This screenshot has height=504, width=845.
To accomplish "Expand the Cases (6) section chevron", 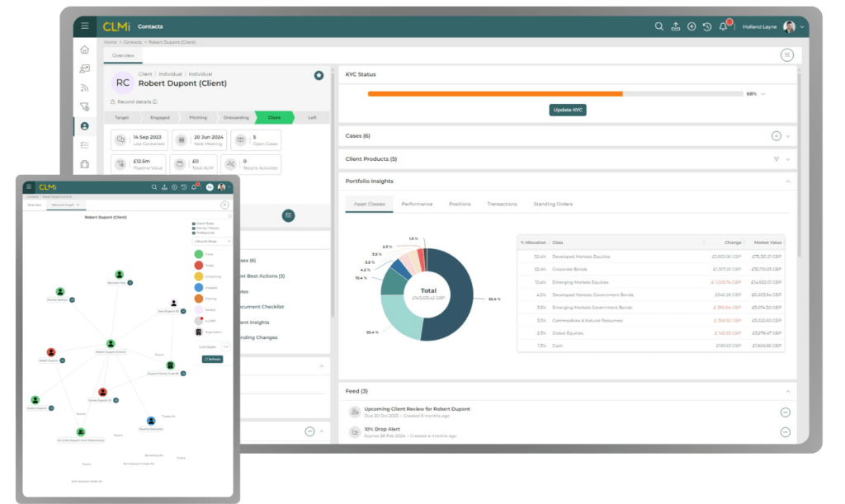I will pyautogui.click(x=788, y=136).
